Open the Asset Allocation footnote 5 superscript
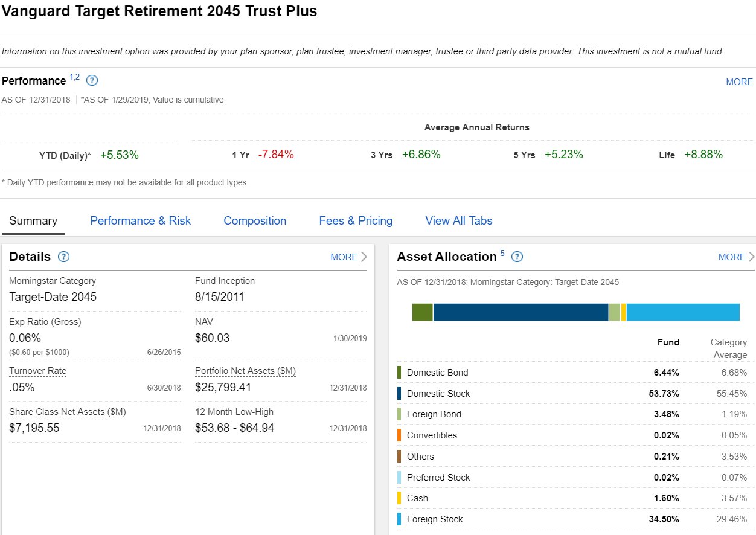Viewport: 756px width, 535px height. click(x=502, y=253)
